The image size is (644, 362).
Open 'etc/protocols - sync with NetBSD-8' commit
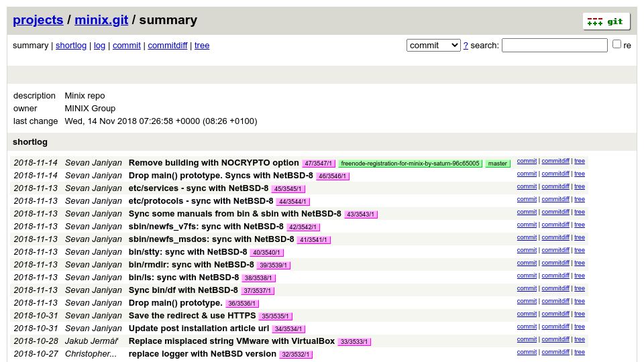tap(201, 201)
